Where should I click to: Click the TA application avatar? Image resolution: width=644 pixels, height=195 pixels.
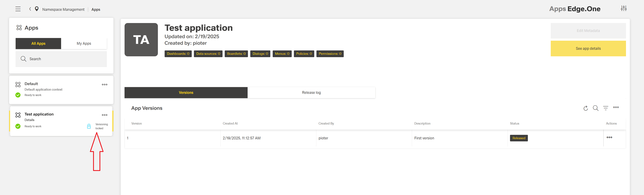pos(141,40)
